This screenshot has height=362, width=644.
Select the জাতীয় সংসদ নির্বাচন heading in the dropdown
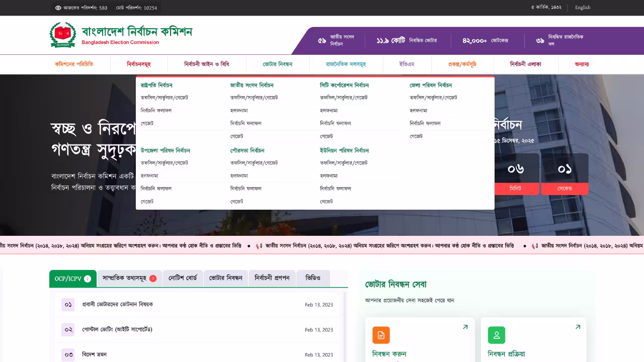click(252, 85)
